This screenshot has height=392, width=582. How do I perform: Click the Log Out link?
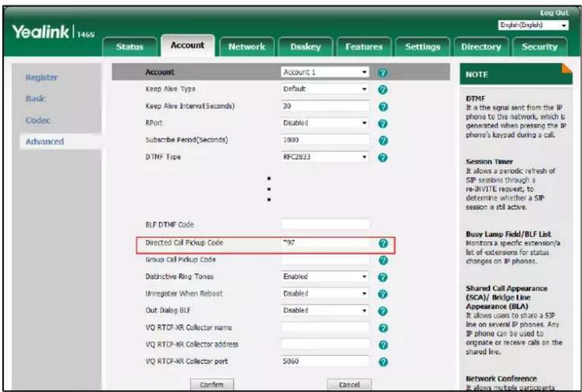pos(554,13)
